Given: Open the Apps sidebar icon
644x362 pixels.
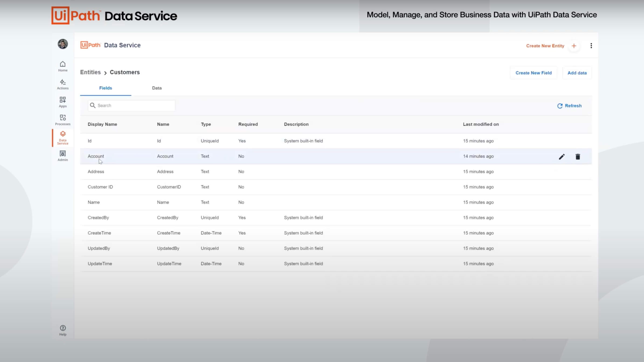Looking at the screenshot, I should click(x=63, y=102).
